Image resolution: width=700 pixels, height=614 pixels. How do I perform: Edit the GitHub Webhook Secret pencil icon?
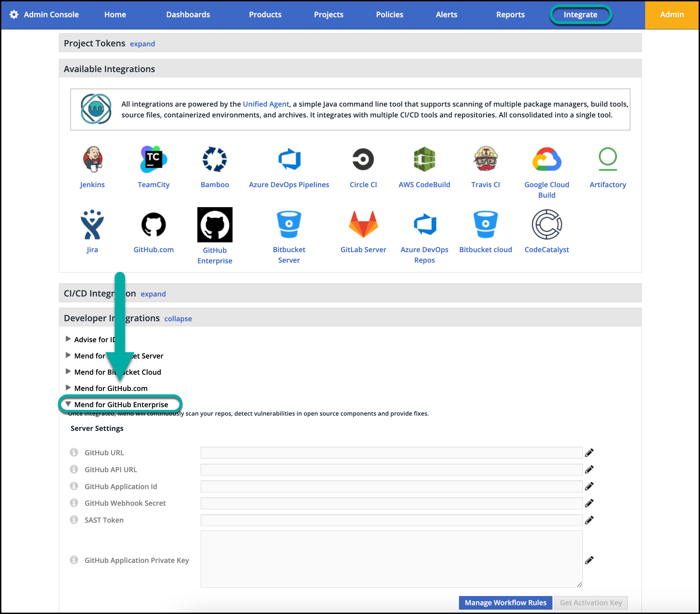coord(589,503)
